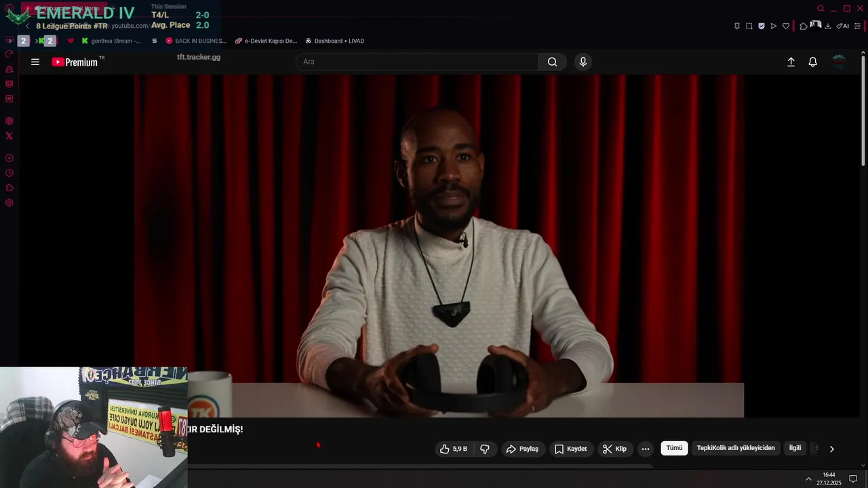Click the Paylaş share button

(522, 449)
